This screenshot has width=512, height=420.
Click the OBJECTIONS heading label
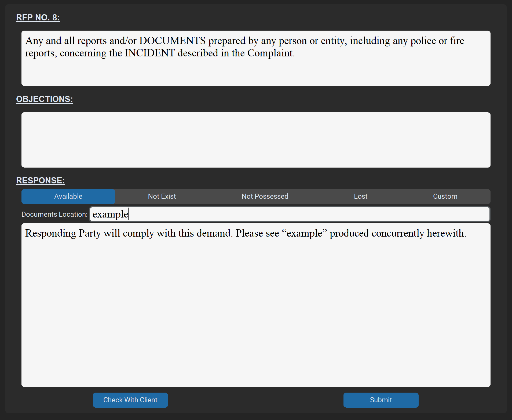point(44,99)
